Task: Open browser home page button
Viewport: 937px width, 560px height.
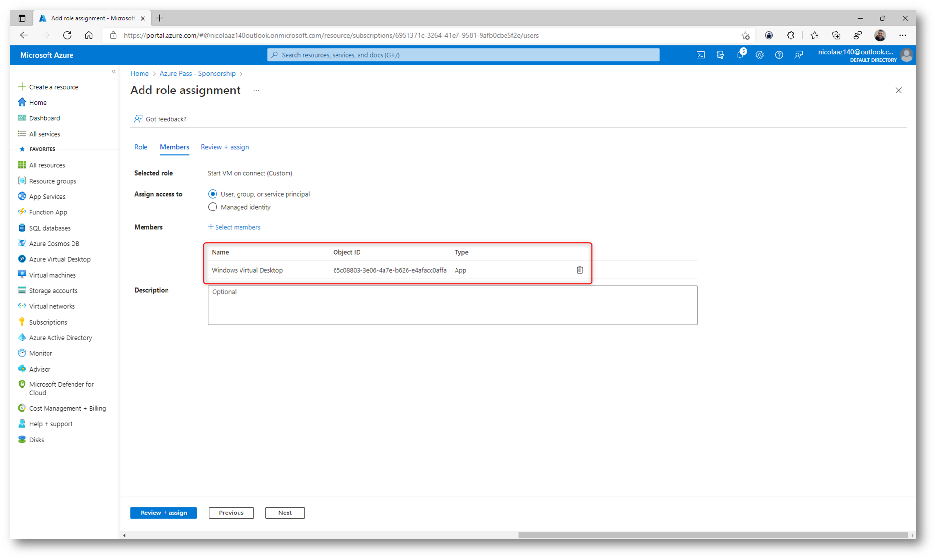Action: pyautogui.click(x=89, y=35)
